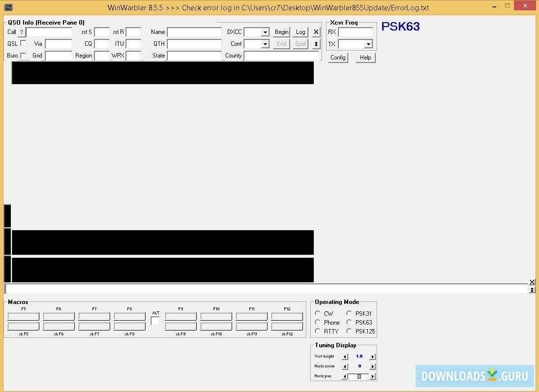
Task: Click the State input field
Action: (x=195, y=56)
